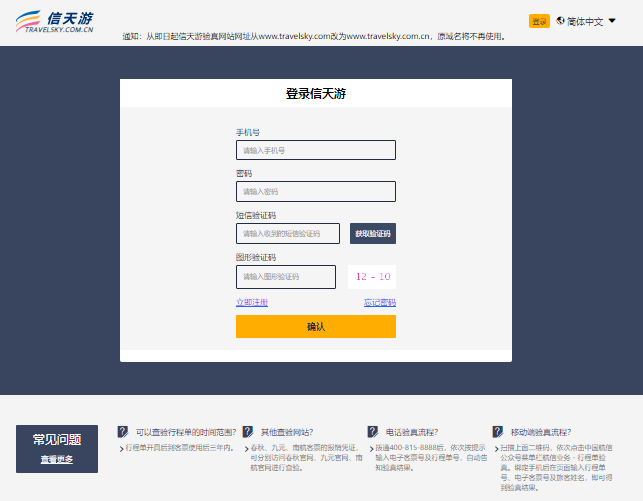The image size is (643, 501).
Task: Click the chevron before the 扫描上面二维码 answer
Action: coord(497,449)
